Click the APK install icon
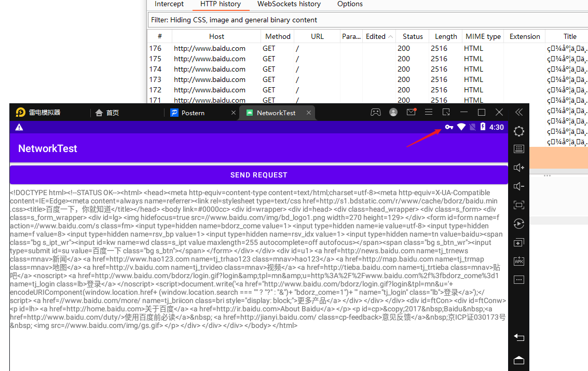The height and width of the screenshot is (371, 588). pyautogui.click(x=518, y=261)
